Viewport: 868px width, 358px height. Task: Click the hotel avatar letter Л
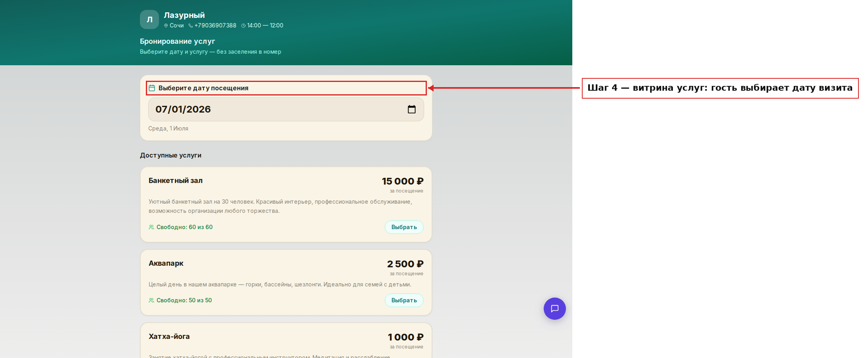point(149,19)
